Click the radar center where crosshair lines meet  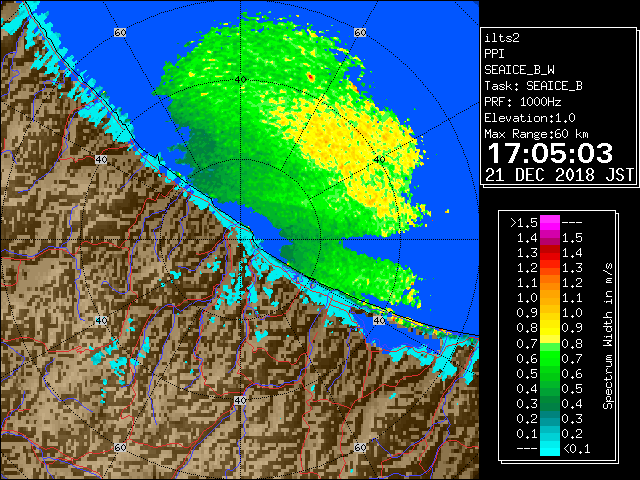click(240, 240)
